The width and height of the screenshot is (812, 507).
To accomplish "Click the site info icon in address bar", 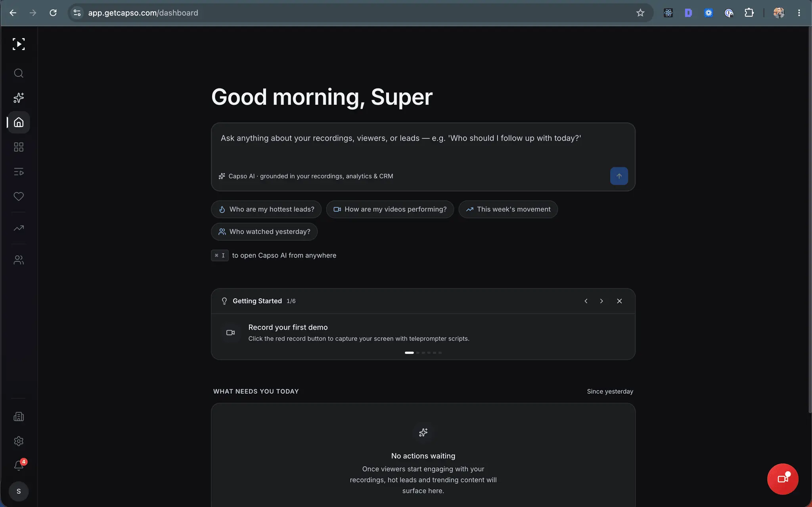I will click(x=77, y=13).
